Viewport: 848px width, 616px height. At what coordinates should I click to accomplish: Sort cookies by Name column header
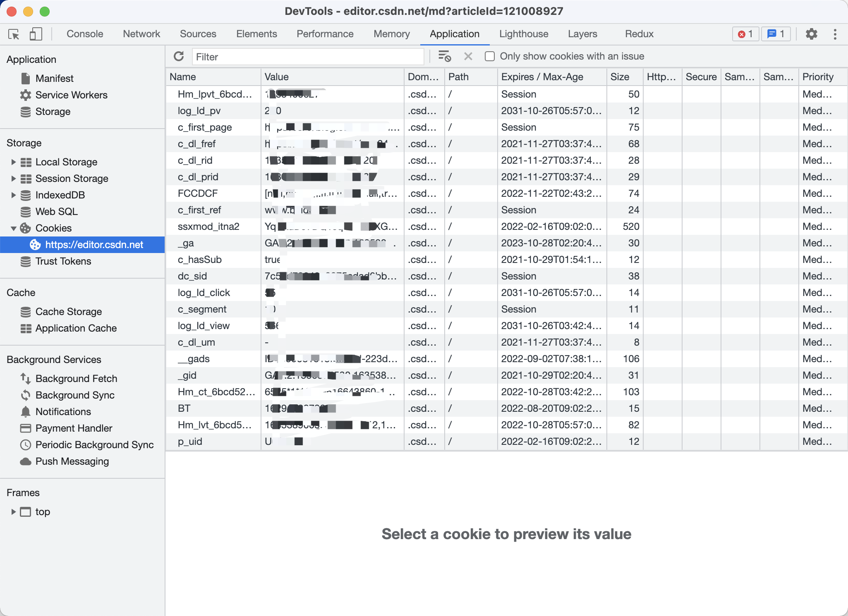point(213,77)
